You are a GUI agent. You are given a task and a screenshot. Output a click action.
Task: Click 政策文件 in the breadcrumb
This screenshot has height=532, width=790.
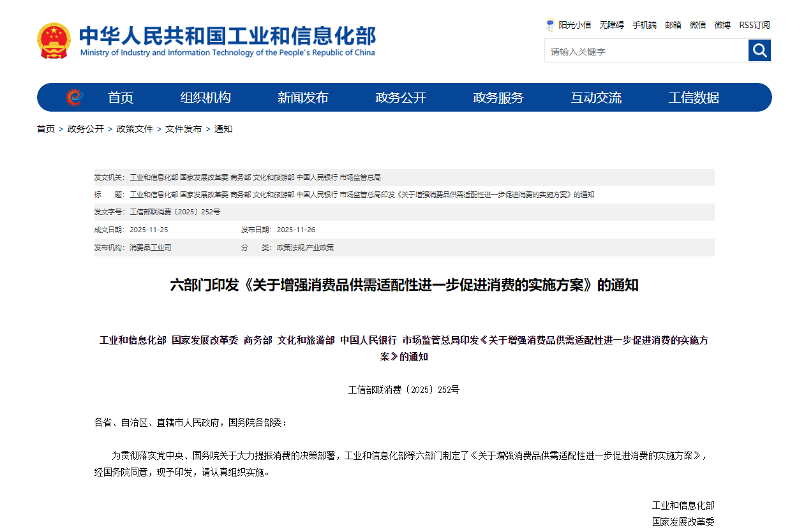135,129
